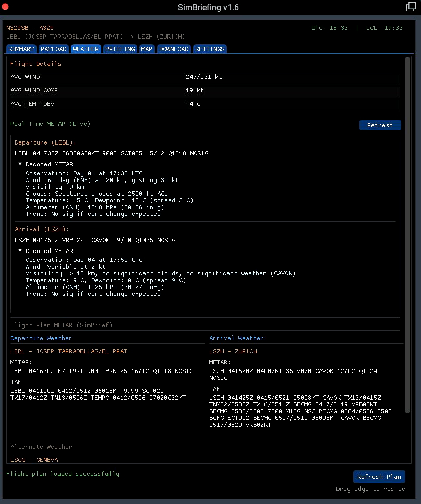
Task: Open the DOWNLOAD tab
Action: [174, 49]
